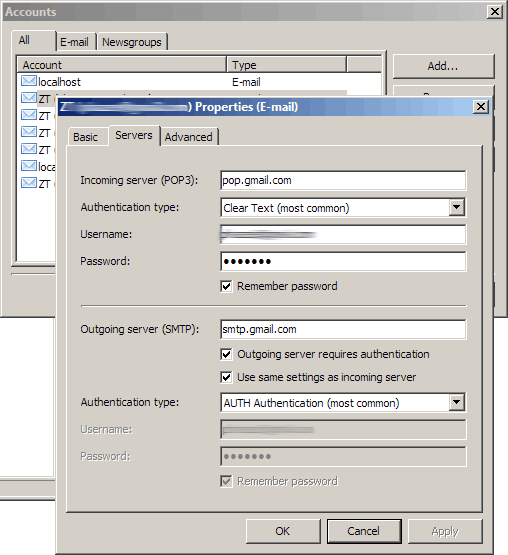Edit the Outgoing server SMTP field

click(x=343, y=330)
